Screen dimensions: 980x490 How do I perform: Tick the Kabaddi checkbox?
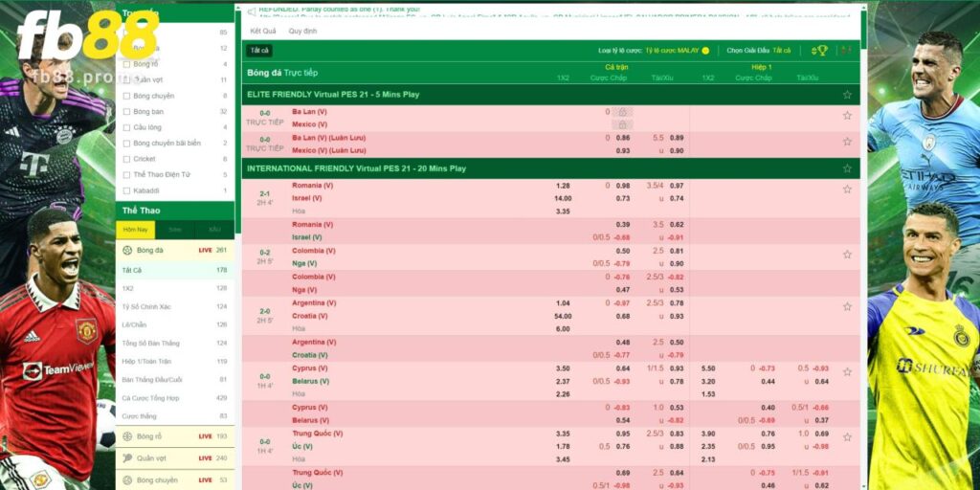[126, 190]
